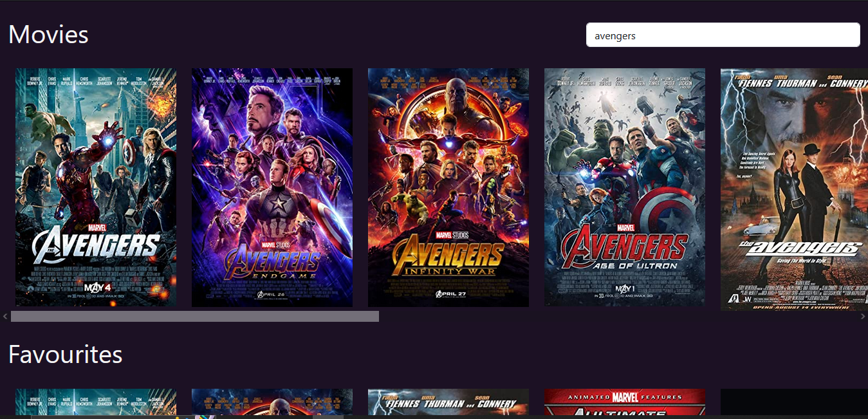Click the right carousel scroll arrow
This screenshot has width=868, height=419.
click(863, 315)
